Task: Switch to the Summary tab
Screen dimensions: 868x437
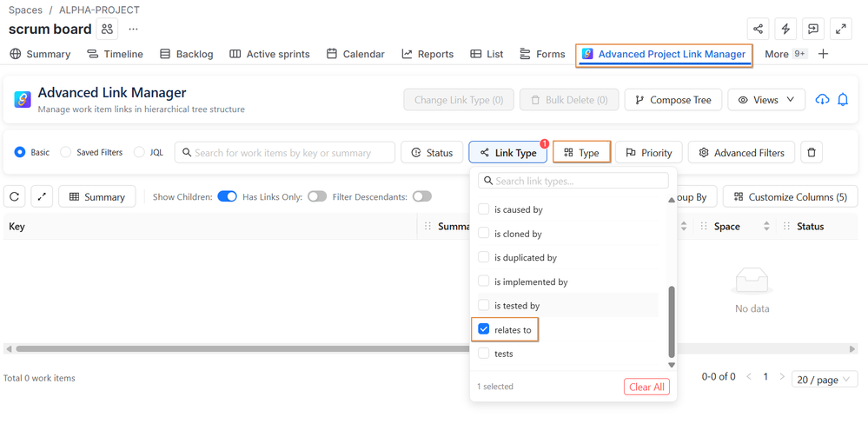Action: point(41,54)
